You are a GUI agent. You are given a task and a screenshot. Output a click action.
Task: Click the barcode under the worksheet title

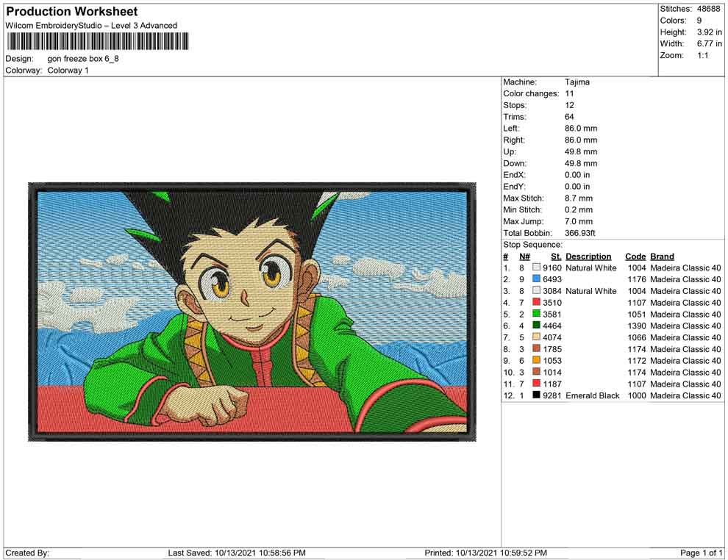[x=97, y=41]
